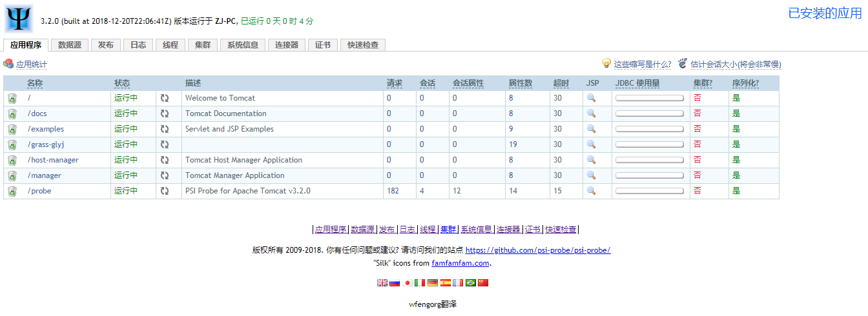The height and width of the screenshot is (316, 868).
Task: Switch language with the Russian flag
Action: [395, 282]
